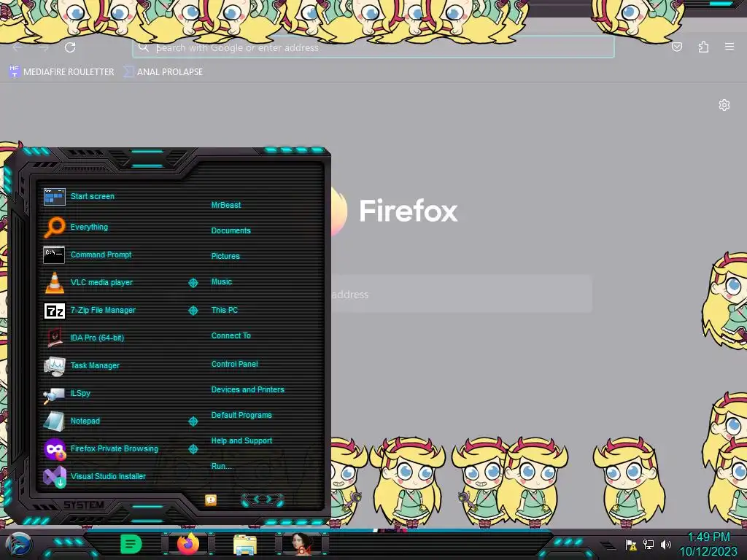Open Save to Pocket icon in Firefox toolbar
The height and width of the screenshot is (560, 747).
click(676, 47)
